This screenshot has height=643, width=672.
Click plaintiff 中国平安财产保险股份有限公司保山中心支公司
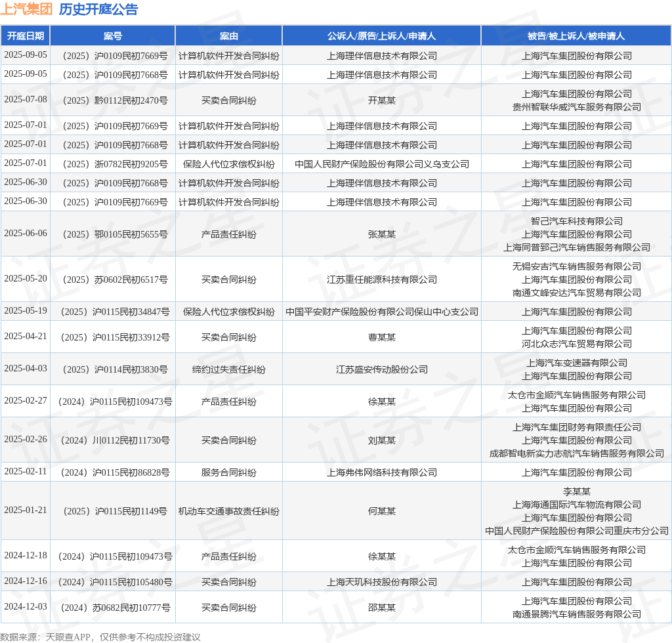[381, 312]
